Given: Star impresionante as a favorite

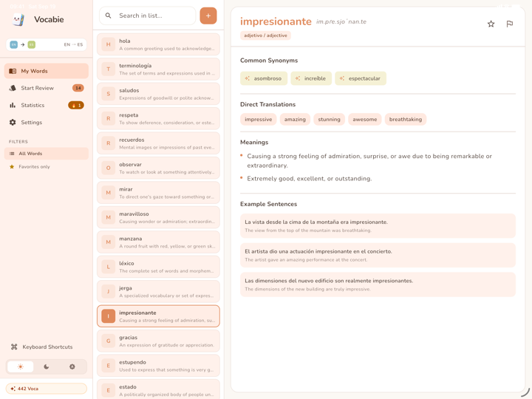Looking at the screenshot, I should (491, 24).
